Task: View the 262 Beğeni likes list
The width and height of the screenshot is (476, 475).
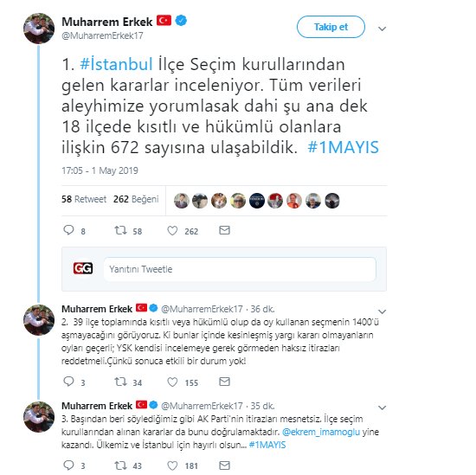Action: tap(136, 199)
